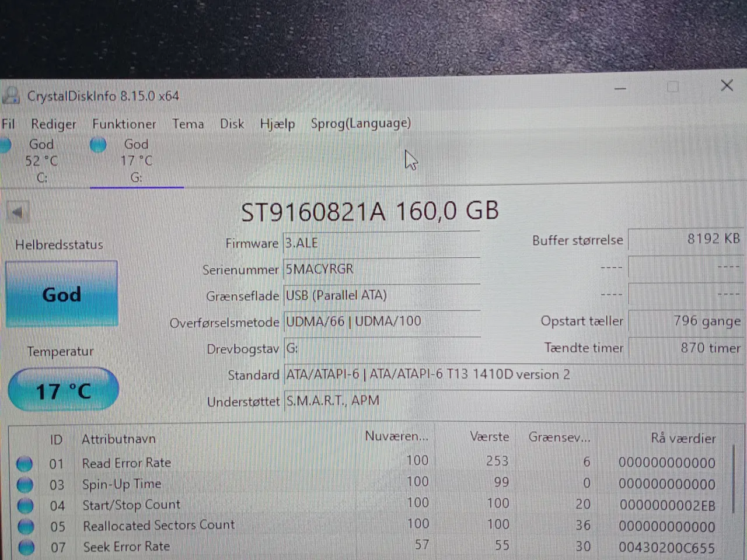Click the C: drive blue status circle
Image resolution: width=747 pixels, height=560 pixels.
pyautogui.click(x=5, y=145)
